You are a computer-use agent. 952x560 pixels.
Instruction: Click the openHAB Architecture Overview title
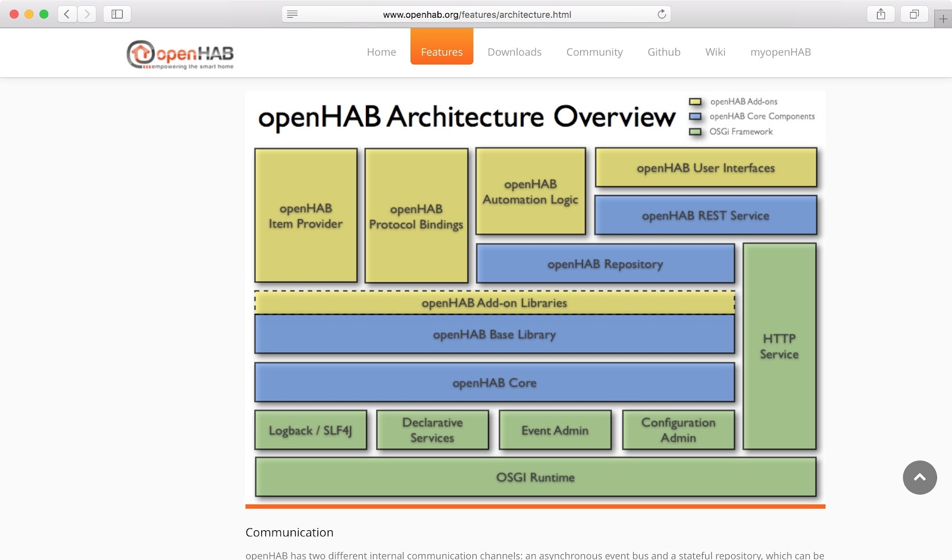click(466, 117)
